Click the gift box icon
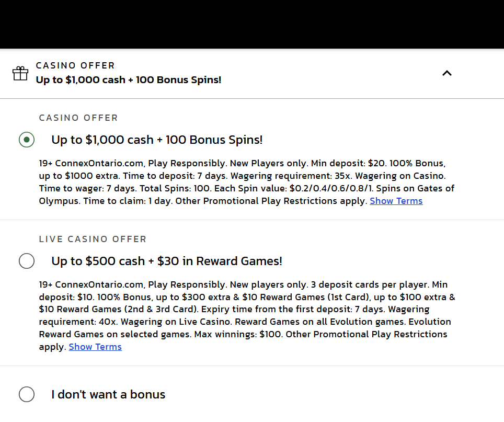 [20, 73]
